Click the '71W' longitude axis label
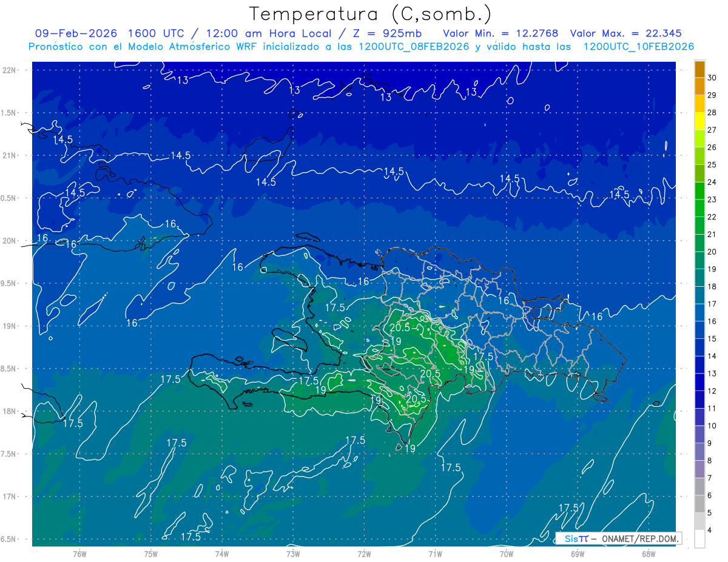Screen dimensions: 728x562 pos(435,554)
